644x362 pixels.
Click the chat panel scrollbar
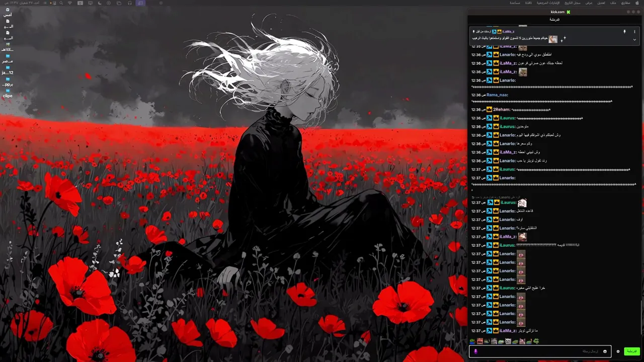point(642,317)
